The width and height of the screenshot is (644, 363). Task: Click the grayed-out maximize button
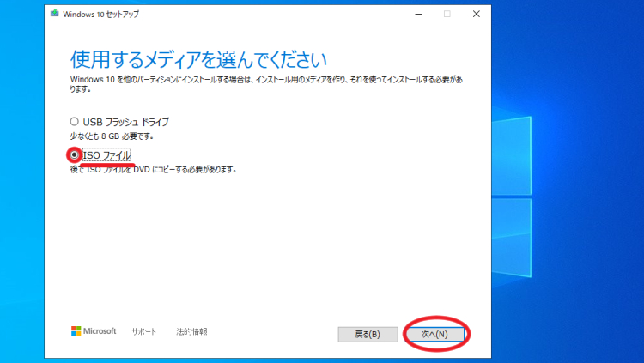click(x=447, y=14)
